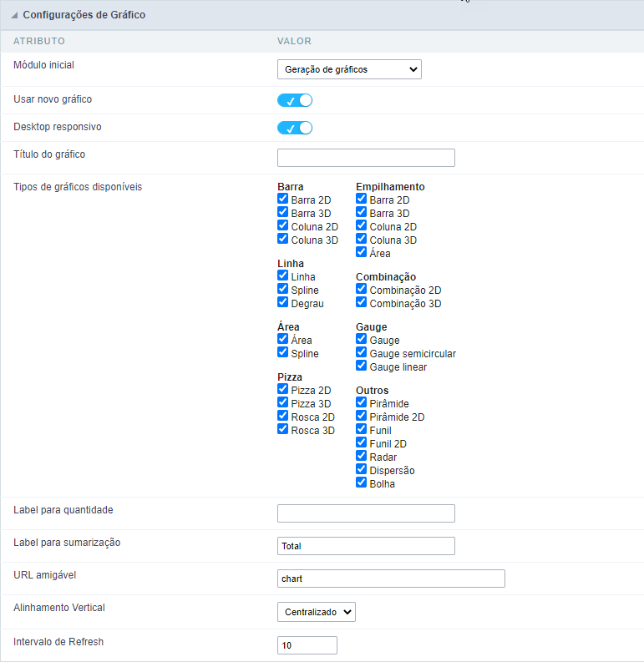The height and width of the screenshot is (662, 644).
Task: Toggle the Usar novo gráfico switch
Action: point(295,100)
